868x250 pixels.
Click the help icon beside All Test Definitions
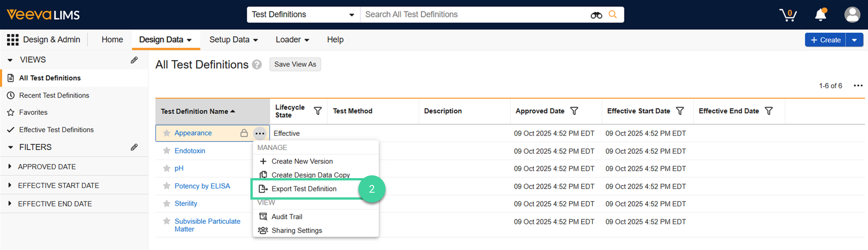(x=257, y=65)
